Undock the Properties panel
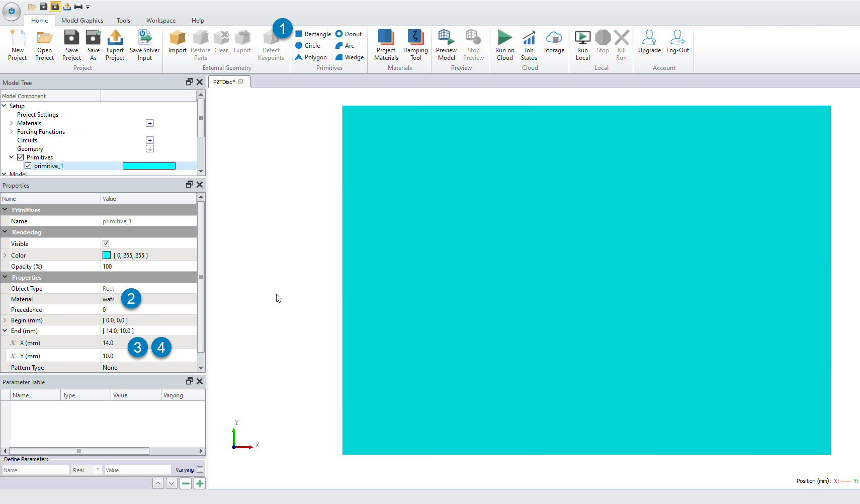The image size is (860, 504). (189, 185)
